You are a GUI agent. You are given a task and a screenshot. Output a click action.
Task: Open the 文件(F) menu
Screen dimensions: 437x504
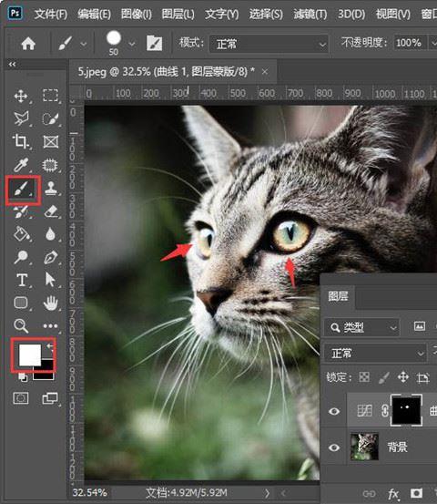click(x=51, y=15)
